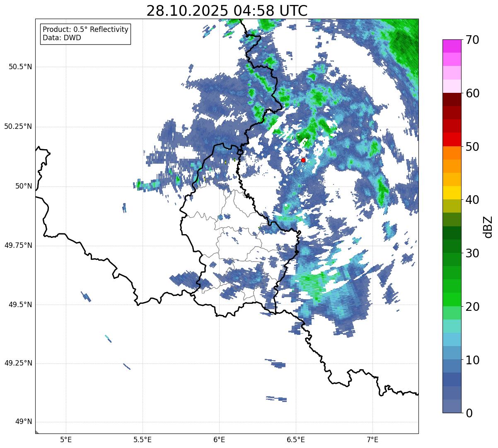This screenshot has width=498, height=448.
Task: Click the 'Product: 0.5° Reflectivity' label
Action: (x=85, y=30)
